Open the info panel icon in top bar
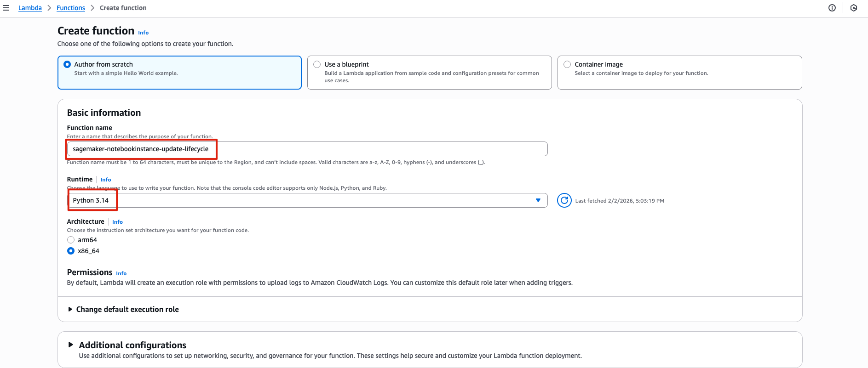Screen dimensions: 868x368 [832, 8]
